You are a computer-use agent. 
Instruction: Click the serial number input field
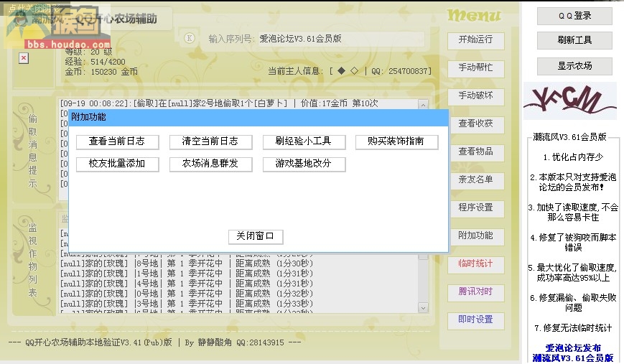pos(341,39)
